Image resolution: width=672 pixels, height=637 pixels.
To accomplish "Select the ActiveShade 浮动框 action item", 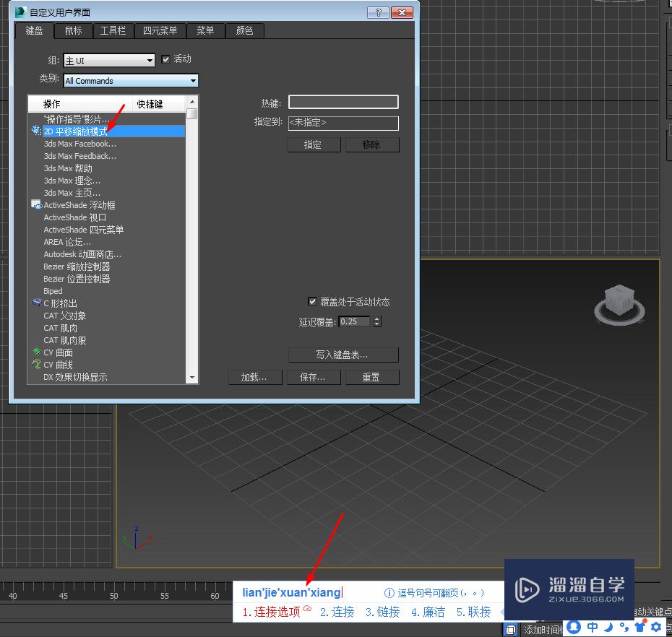I will (x=79, y=205).
